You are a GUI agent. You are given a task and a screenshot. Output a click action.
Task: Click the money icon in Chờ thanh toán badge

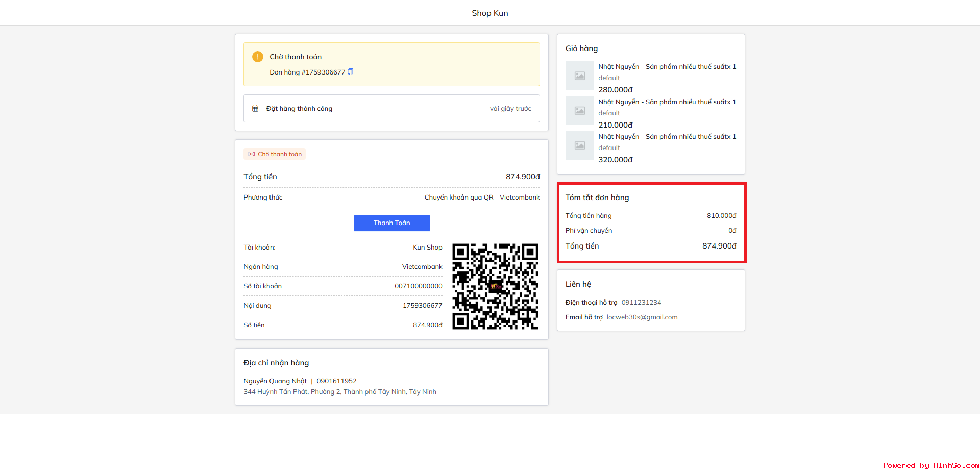(x=251, y=154)
